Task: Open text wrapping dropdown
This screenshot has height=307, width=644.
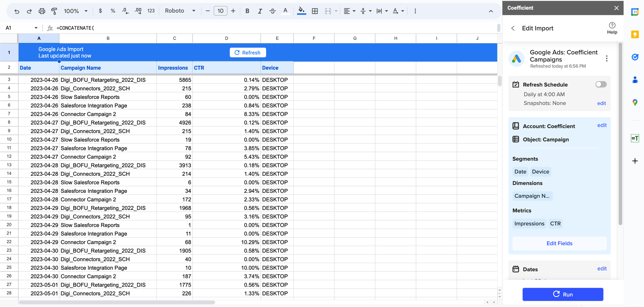Action: 382,11
